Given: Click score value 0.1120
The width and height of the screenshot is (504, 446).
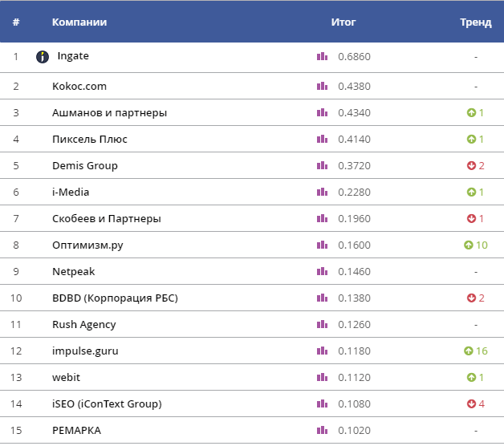Looking at the screenshot, I should [354, 377].
